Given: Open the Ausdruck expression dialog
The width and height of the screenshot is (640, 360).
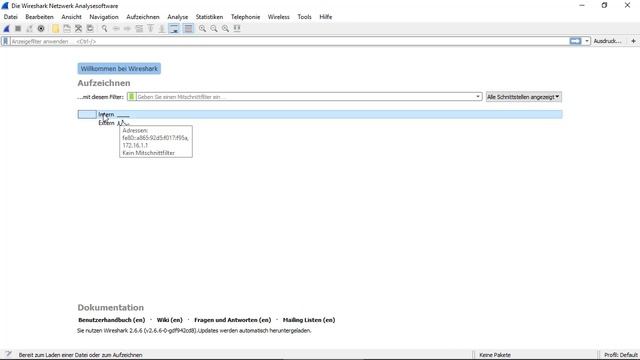Looking at the screenshot, I should coord(607,41).
